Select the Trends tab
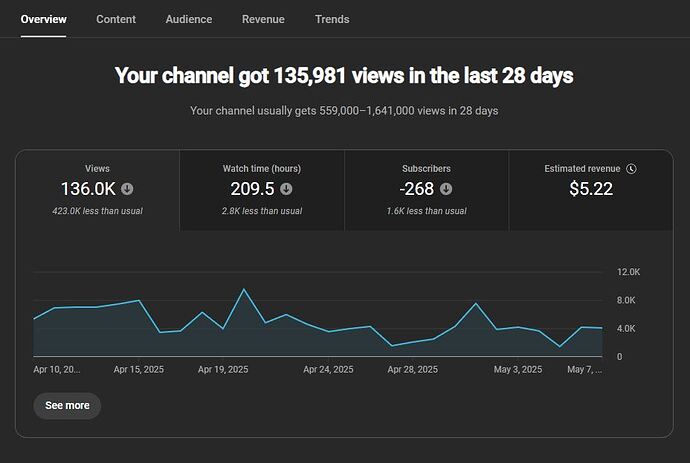This screenshot has height=463, width=690. pos(332,19)
